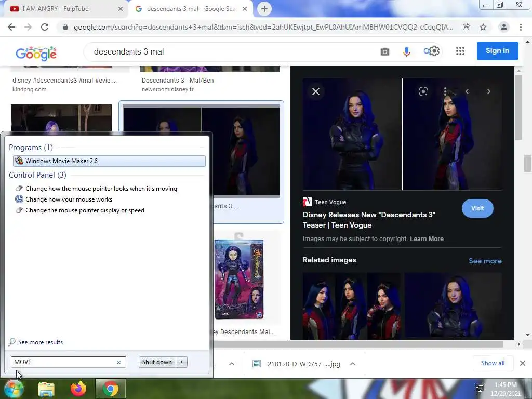Bookmark this page with the star icon
This screenshot has width=532, height=399.
click(x=483, y=27)
